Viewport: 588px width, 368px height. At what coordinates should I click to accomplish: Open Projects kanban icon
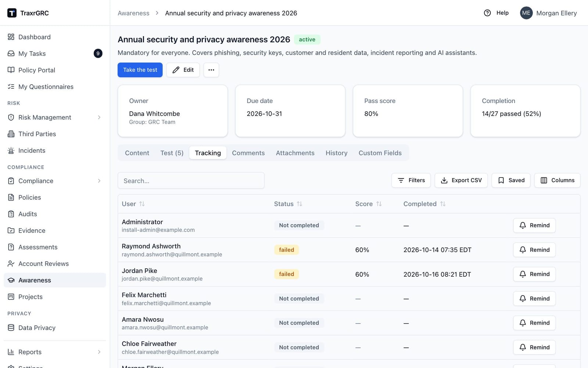(11, 297)
